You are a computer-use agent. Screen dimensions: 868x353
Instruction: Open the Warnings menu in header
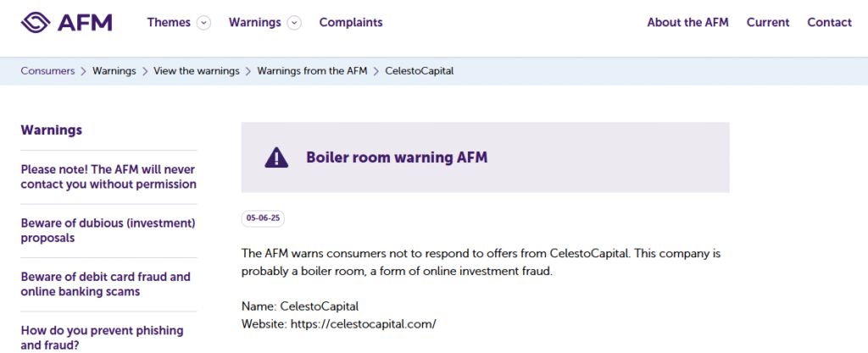255,23
